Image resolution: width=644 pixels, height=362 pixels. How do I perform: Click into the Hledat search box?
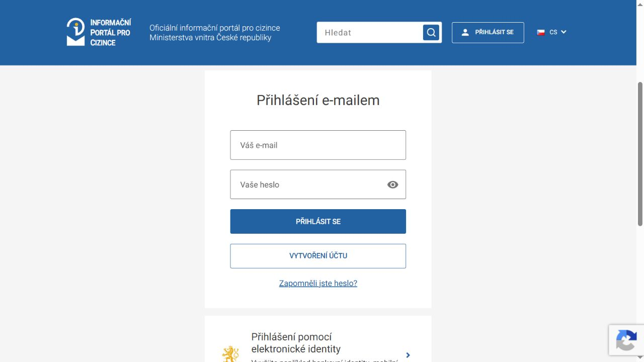point(370,33)
